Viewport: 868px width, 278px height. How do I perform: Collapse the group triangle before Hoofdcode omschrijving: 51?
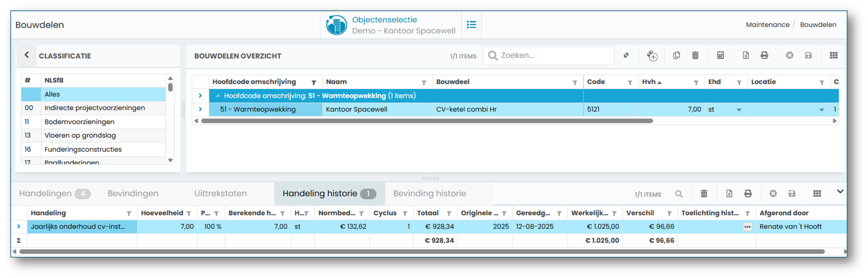218,96
